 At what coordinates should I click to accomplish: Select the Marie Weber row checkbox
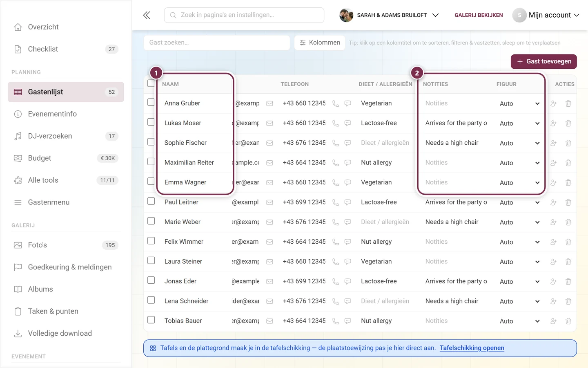coord(151,221)
